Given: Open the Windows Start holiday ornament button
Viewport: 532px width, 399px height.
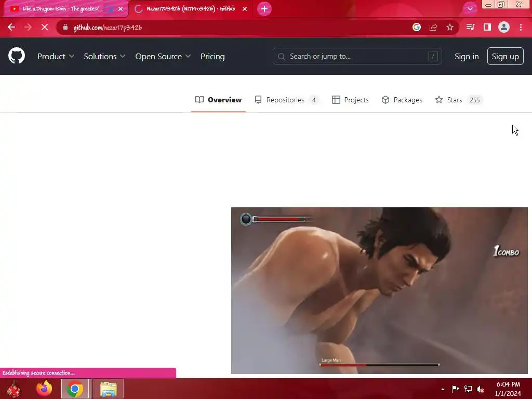Looking at the screenshot, I should coord(14,389).
